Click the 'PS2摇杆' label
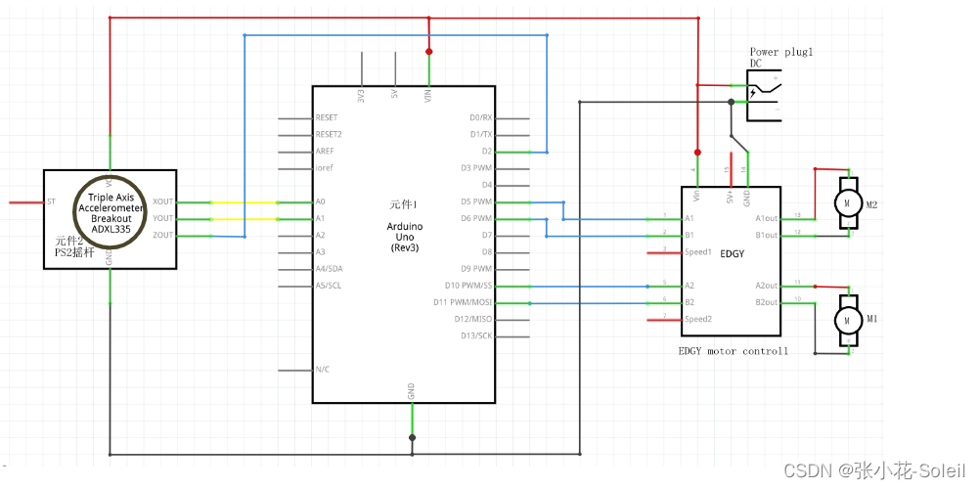The image size is (980, 489). click(x=74, y=251)
